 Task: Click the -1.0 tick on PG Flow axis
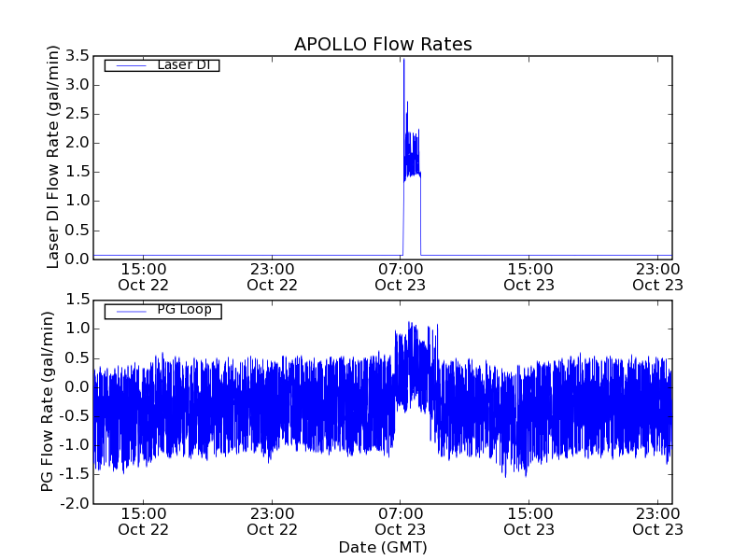74,445
